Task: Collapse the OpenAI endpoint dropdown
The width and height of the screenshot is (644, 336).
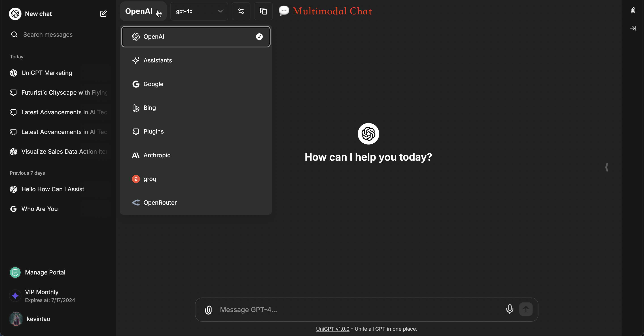Action: coord(143,11)
